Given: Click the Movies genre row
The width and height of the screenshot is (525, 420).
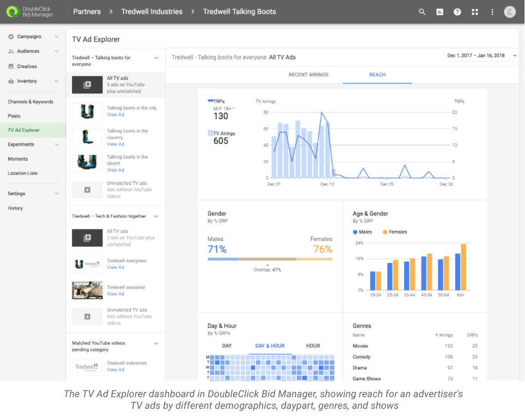Looking at the screenshot, I should [x=415, y=346].
